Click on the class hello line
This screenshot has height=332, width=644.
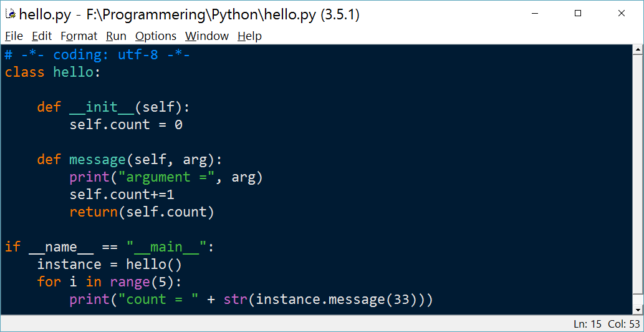tap(52, 72)
